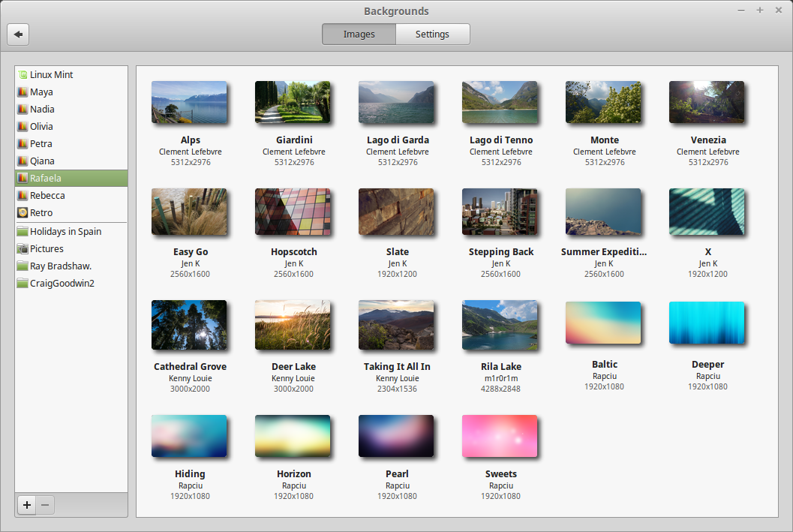Screen dimensions: 793x532
Task: Open the Pictures folder camera icon
Action: coord(23,249)
